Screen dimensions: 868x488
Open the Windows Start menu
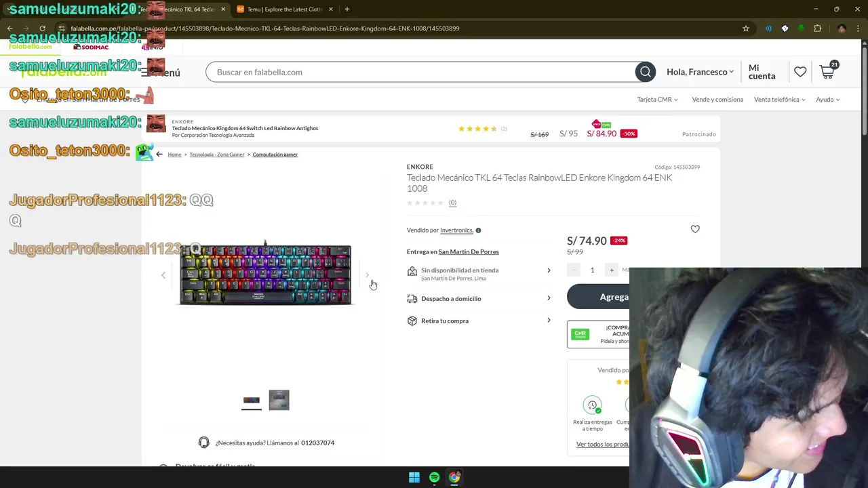pos(414,477)
